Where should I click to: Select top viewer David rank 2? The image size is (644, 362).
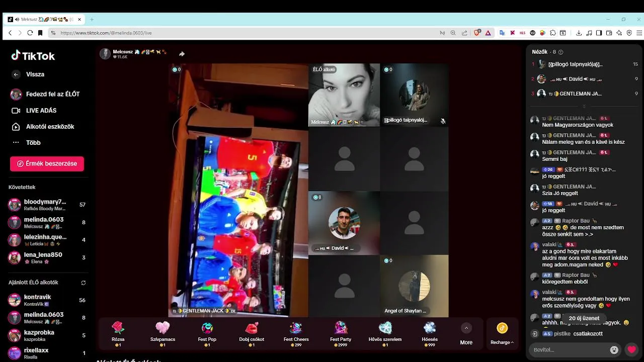585,79
